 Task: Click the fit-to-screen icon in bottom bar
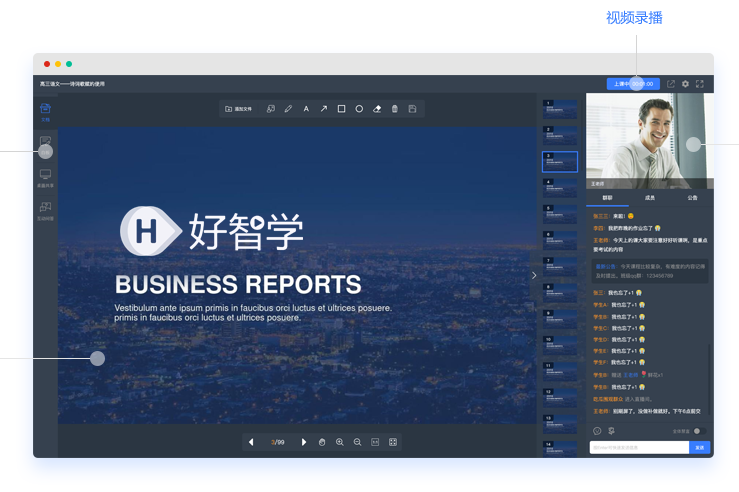pyautogui.click(x=393, y=442)
